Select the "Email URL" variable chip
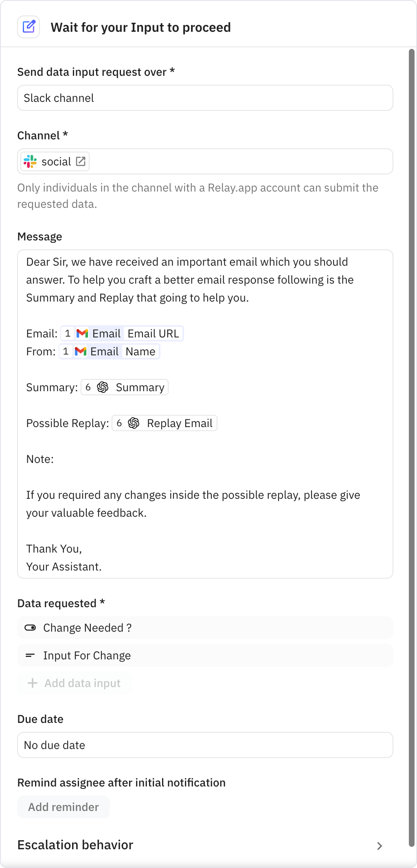This screenshot has width=417, height=868. pos(152,333)
